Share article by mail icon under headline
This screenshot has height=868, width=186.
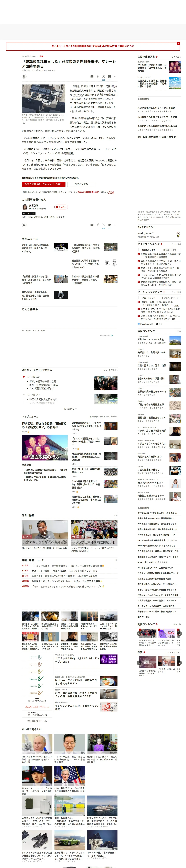click(92, 77)
